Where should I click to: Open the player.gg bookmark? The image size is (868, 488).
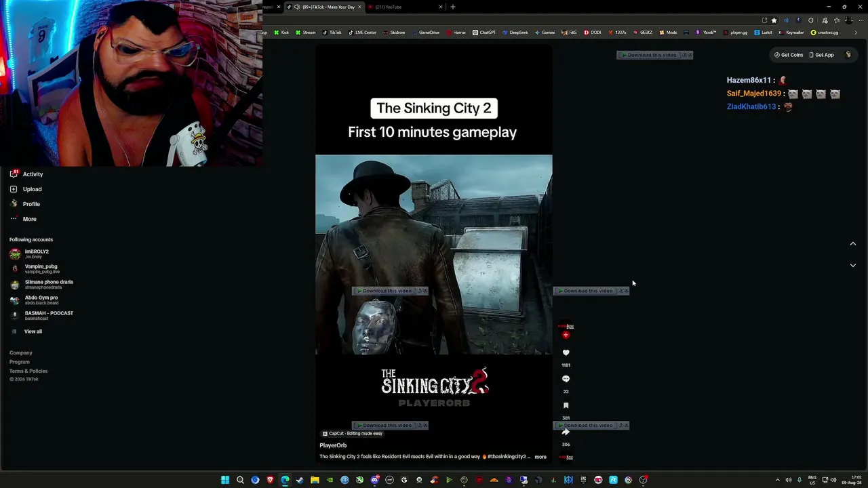pyautogui.click(x=736, y=33)
